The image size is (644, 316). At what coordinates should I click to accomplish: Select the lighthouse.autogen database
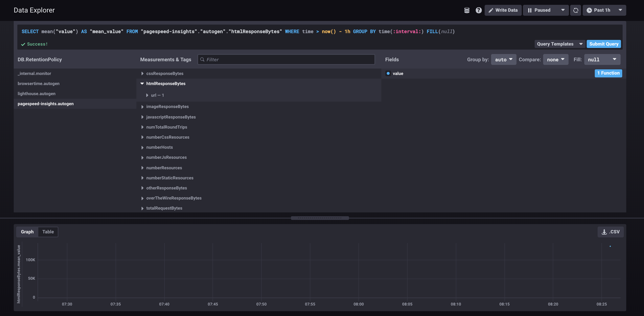coord(75,94)
